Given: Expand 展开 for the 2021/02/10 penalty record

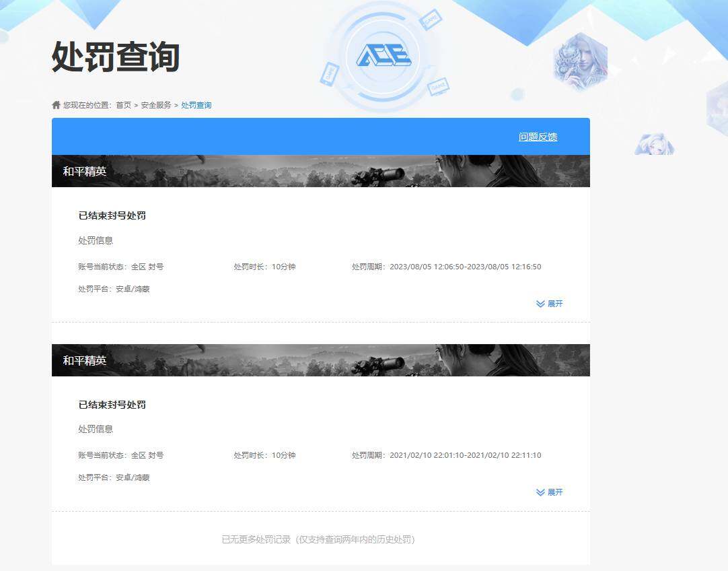Looking at the screenshot, I should 550,492.
